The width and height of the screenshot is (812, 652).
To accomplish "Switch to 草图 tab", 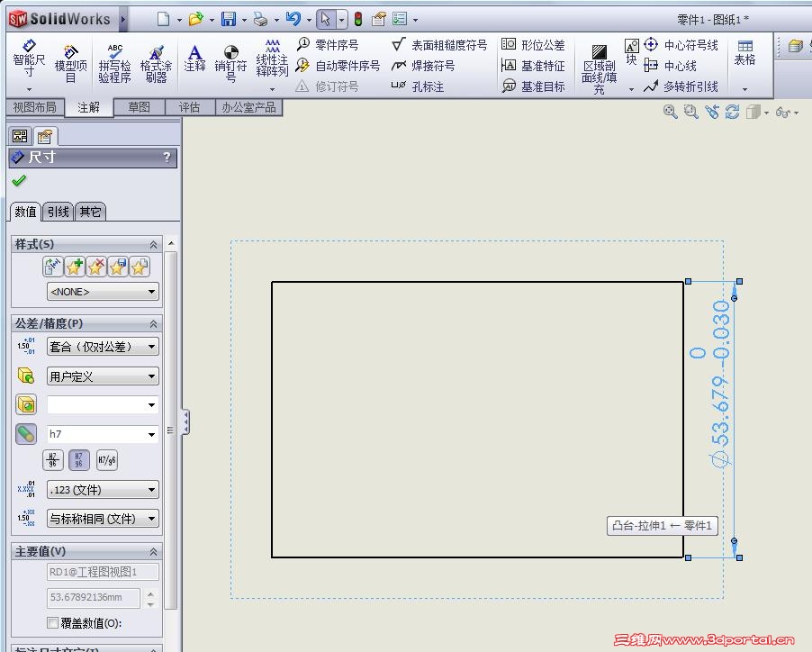I will [x=140, y=107].
